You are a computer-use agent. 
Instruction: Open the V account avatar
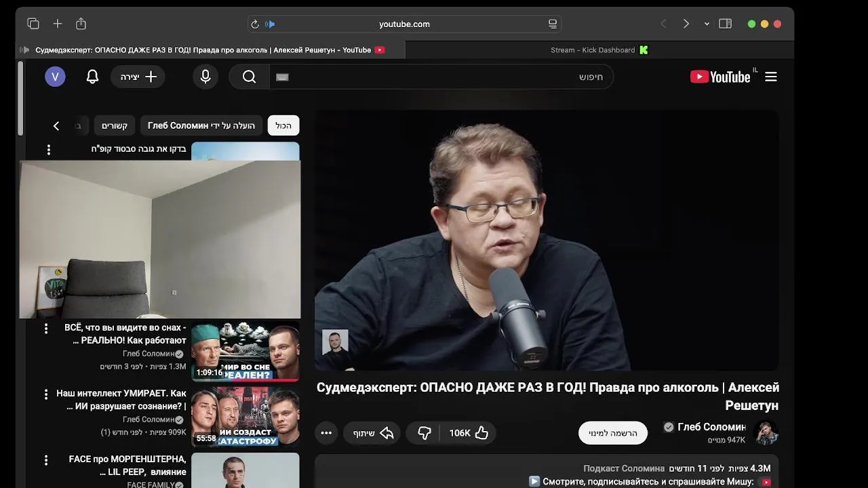click(x=56, y=77)
